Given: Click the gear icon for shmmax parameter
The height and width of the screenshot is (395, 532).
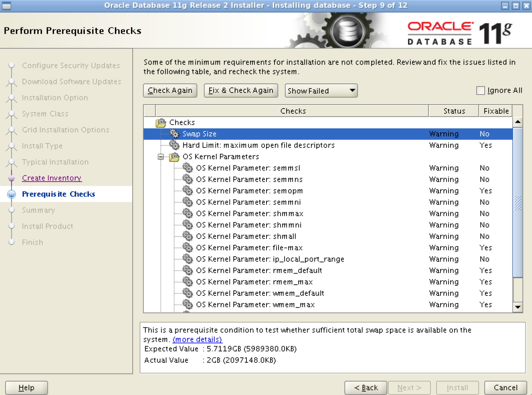Looking at the screenshot, I should tap(188, 213).
